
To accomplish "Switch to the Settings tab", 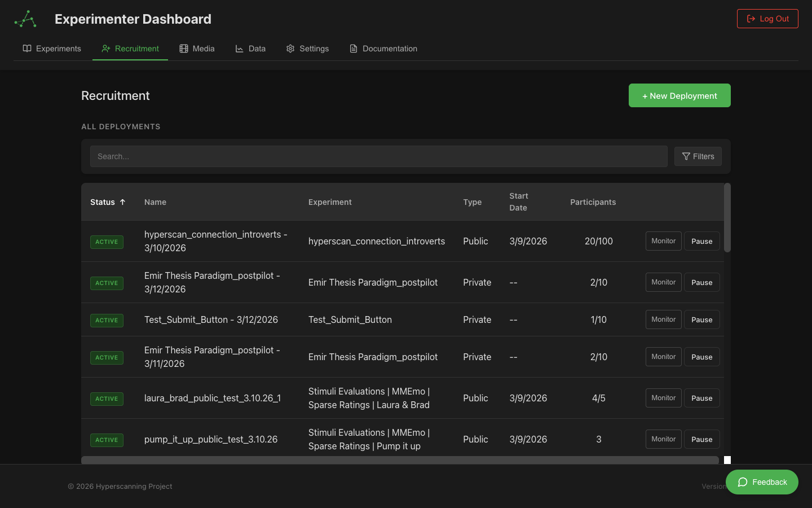I will pyautogui.click(x=307, y=49).
